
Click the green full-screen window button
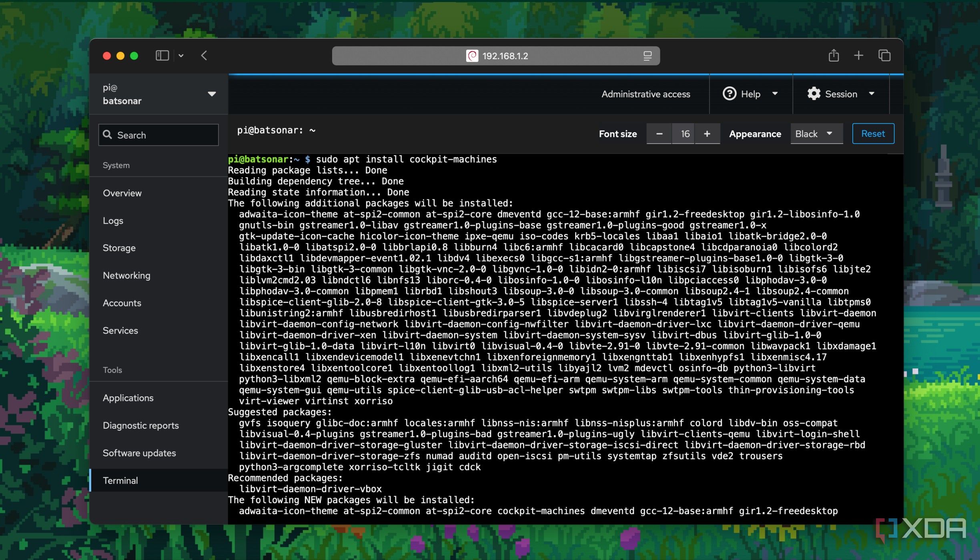pos(134,56)
